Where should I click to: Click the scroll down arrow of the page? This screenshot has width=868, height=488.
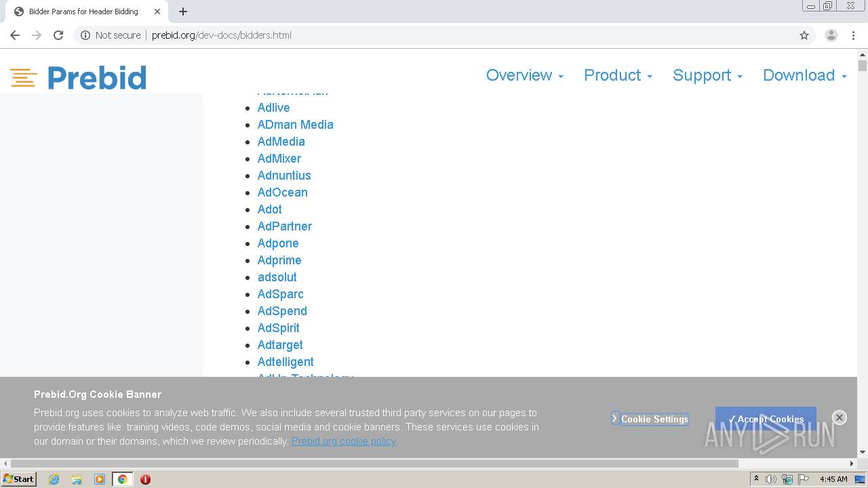[x=863, y=453]
